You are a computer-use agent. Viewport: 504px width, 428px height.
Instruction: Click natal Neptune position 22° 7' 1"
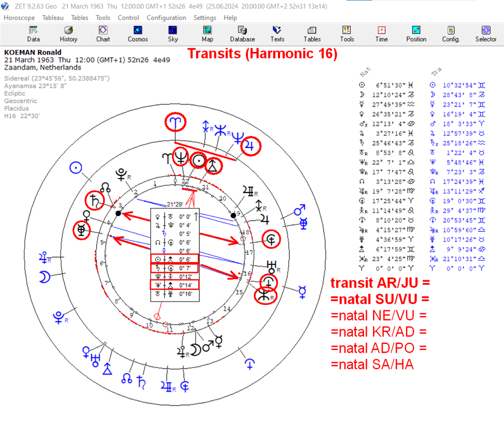tap(389, 162)
